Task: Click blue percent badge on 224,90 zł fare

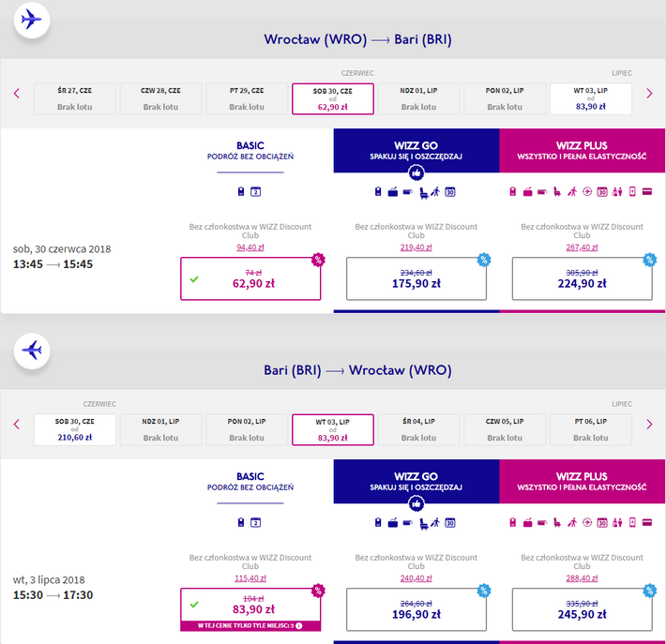Action: click(x=649, y=260)
